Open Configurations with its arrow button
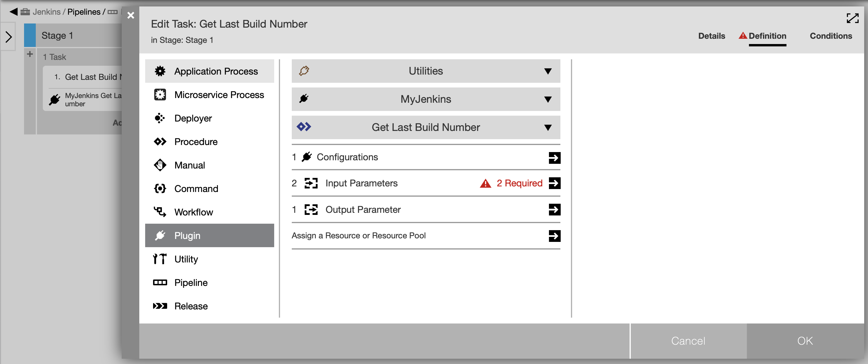This screenshot has width=868, height=364. coord(554,158)
